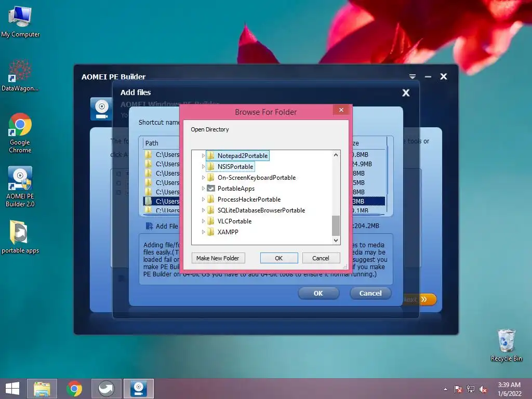Open the Recycle Bin
Screen dimensions: 532x399
506,345
